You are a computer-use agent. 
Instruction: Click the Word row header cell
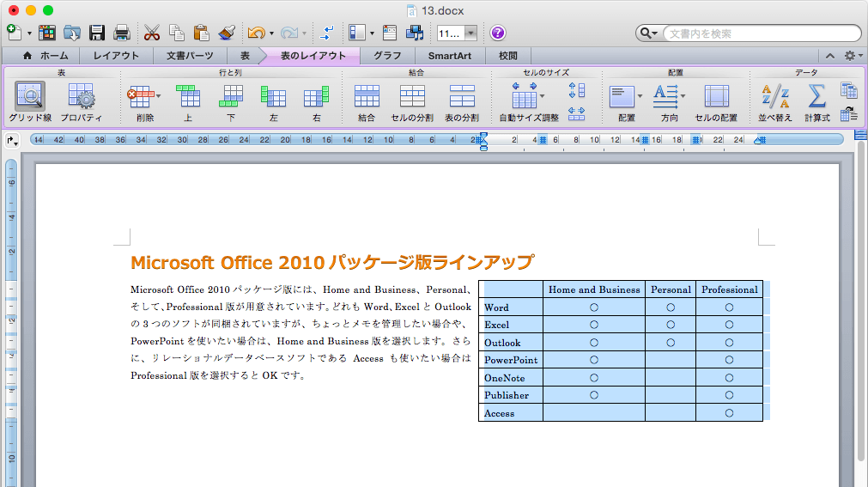(511, 307)
